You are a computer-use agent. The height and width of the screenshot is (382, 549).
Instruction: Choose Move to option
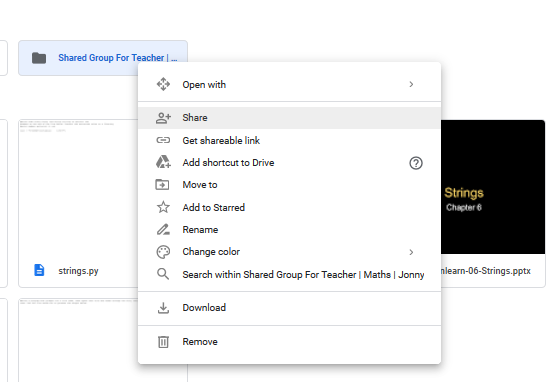290,185
